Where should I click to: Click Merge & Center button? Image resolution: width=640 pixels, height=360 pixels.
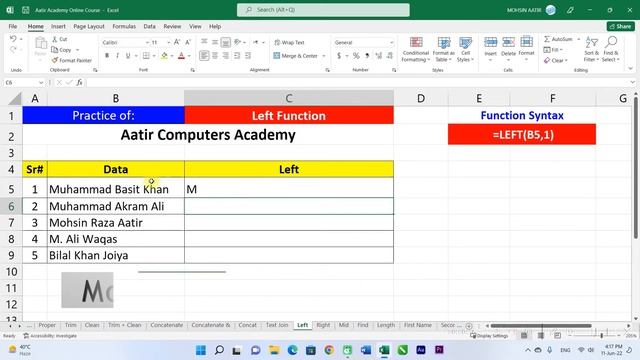pos(296,56)
